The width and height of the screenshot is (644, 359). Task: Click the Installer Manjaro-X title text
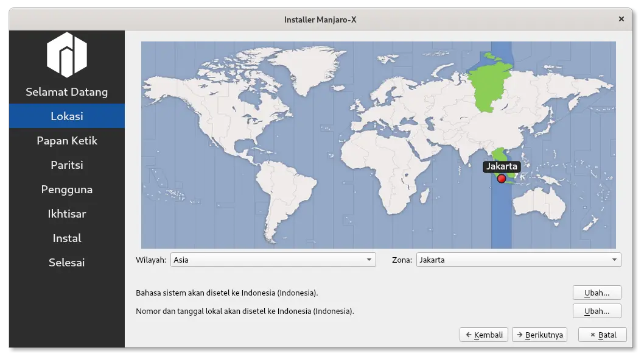pyautogui.click(x=320, y=20)
